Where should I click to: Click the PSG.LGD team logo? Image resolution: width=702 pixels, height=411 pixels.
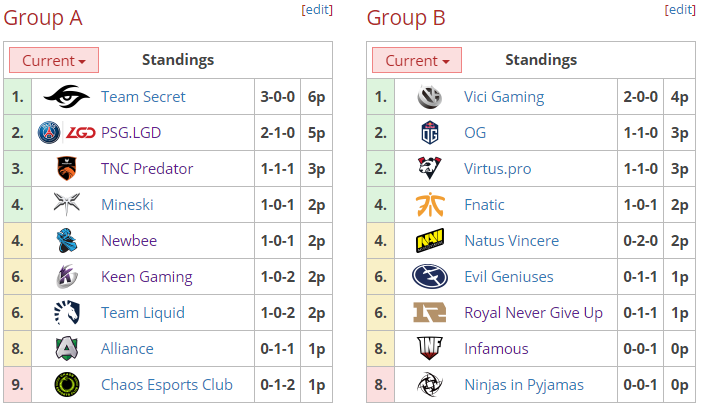coord(67,133)
